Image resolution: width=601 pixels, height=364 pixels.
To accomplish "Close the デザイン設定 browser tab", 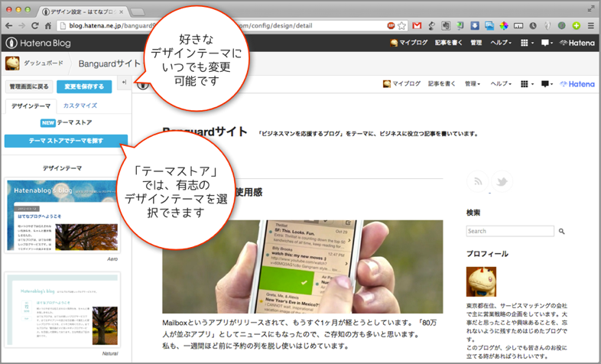I will pos(121,11).
